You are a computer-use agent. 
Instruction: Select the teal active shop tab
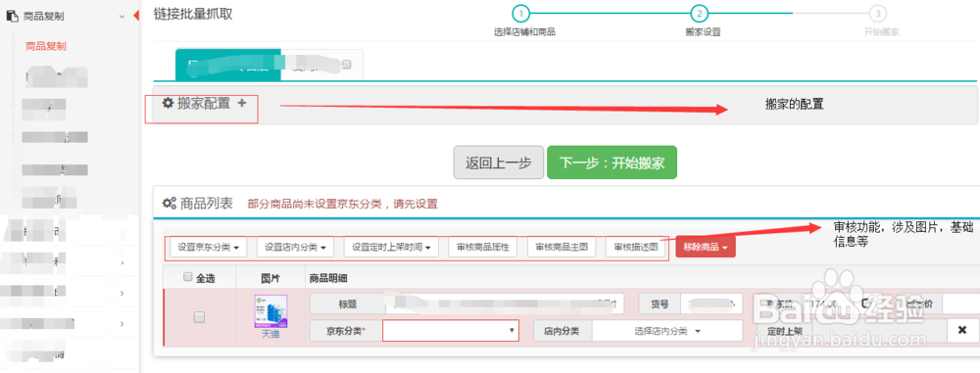[228, 65]
